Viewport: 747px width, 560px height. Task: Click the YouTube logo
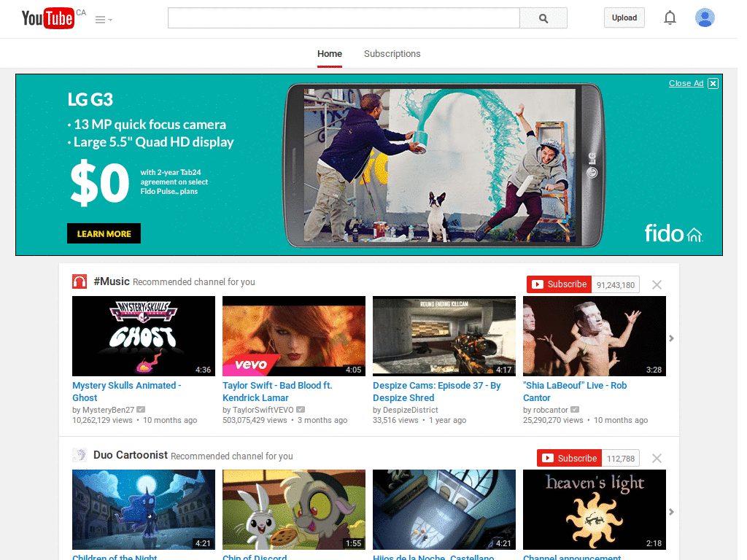(x=45, y=18)
